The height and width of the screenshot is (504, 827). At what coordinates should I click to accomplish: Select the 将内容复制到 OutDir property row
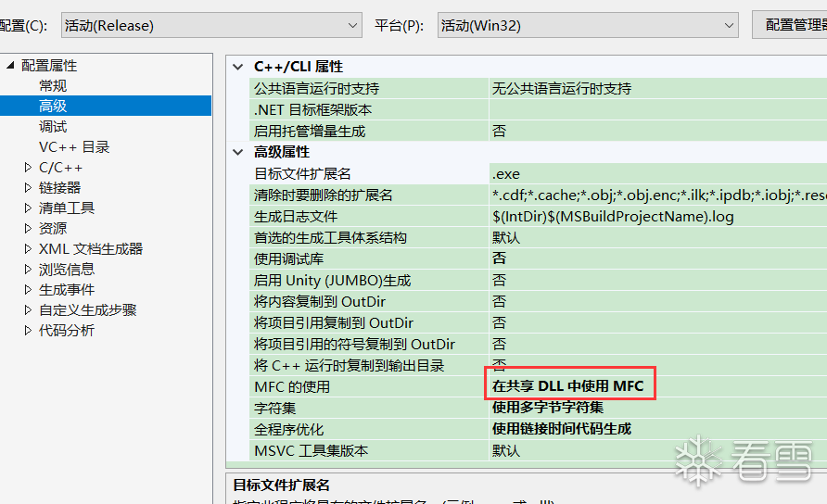pos(369,301)
